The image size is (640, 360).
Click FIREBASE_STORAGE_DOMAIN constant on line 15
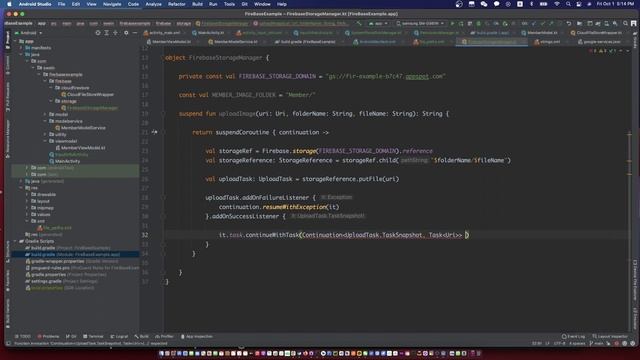point(277,76)
